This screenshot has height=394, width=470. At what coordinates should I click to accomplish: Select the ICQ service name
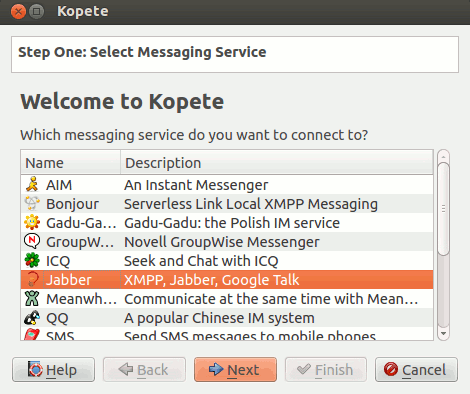coord(58,261)
